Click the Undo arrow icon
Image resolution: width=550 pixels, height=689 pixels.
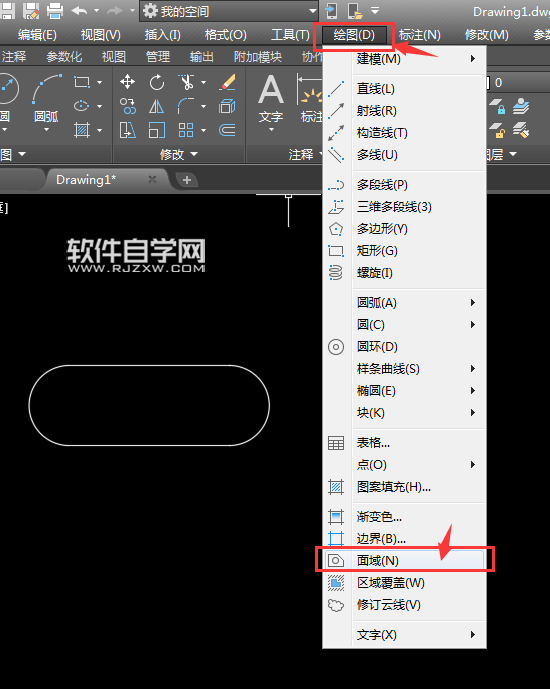79,10
